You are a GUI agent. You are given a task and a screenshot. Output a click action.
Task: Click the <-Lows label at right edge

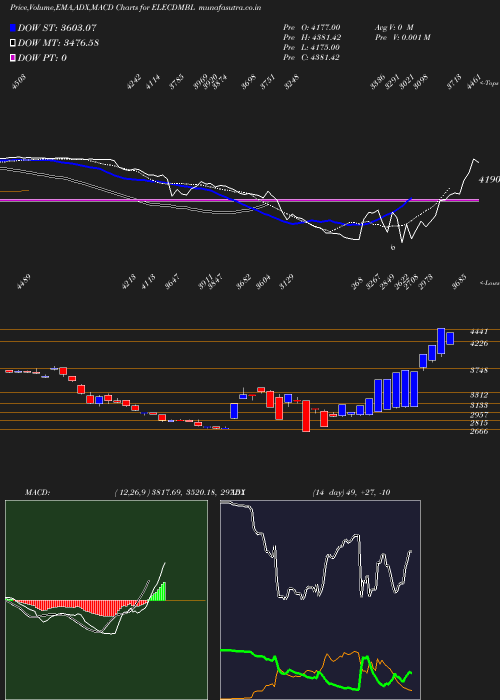[490, 282]
